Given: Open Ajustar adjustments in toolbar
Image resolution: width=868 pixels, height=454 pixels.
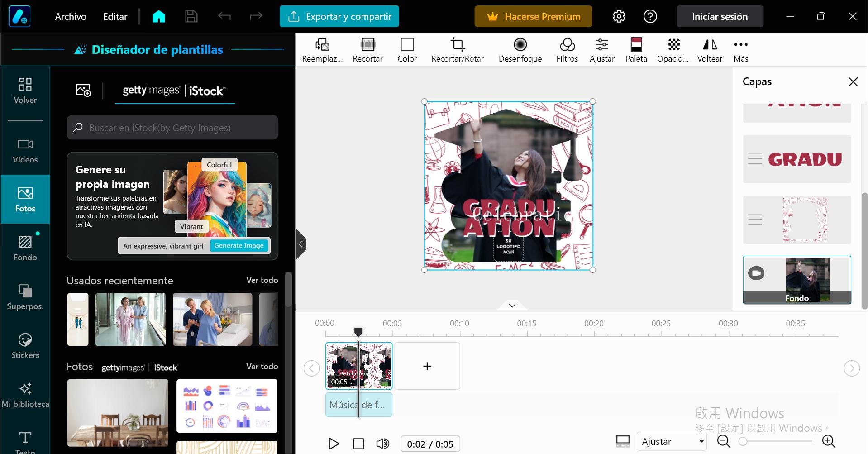Looking at the screenshot, I should coord(602,50).
